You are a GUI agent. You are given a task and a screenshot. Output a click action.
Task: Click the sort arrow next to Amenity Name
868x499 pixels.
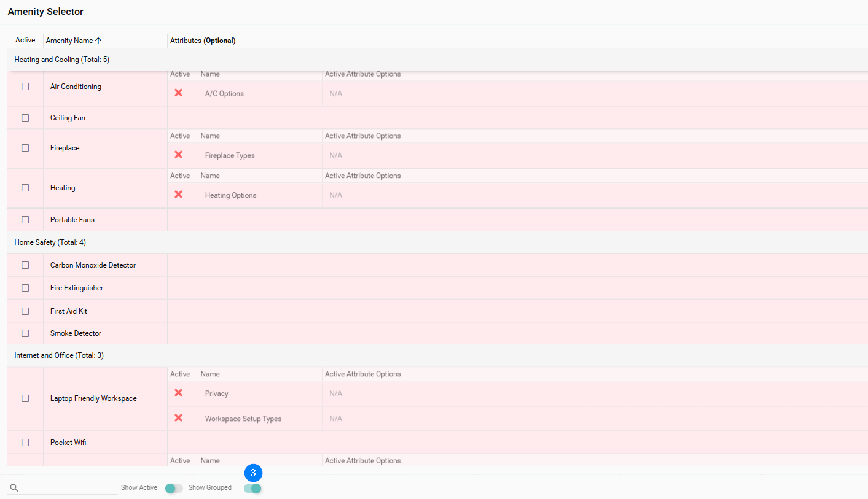(x=98, y=41)
